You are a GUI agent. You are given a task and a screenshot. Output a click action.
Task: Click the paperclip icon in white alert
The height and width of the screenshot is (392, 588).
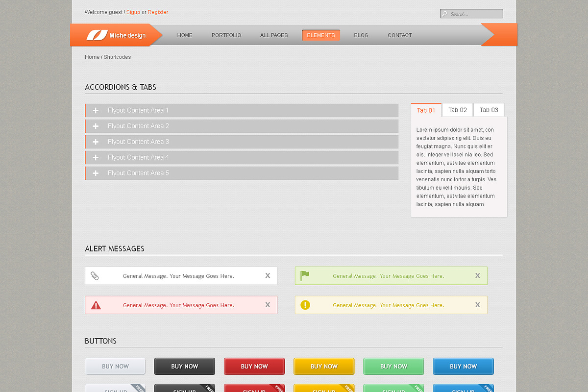click(x=95, y=276)
